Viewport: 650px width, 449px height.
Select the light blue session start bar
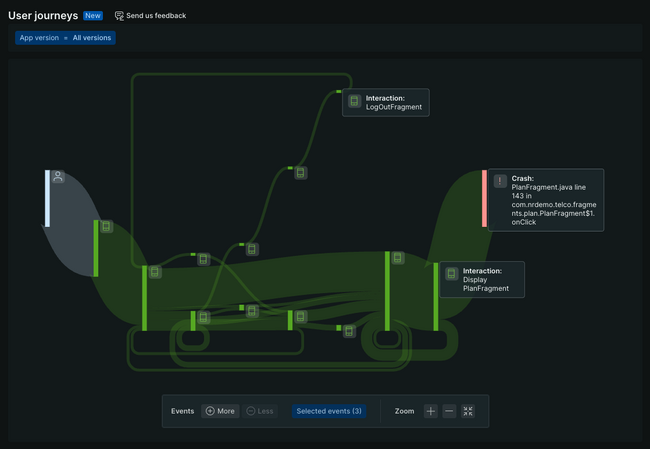click(x=47, y=198)
